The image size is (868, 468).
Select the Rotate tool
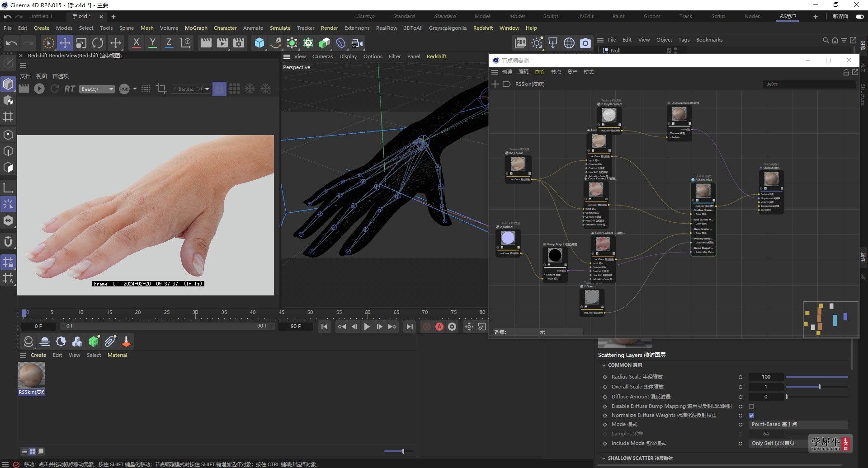pos(98,43)
